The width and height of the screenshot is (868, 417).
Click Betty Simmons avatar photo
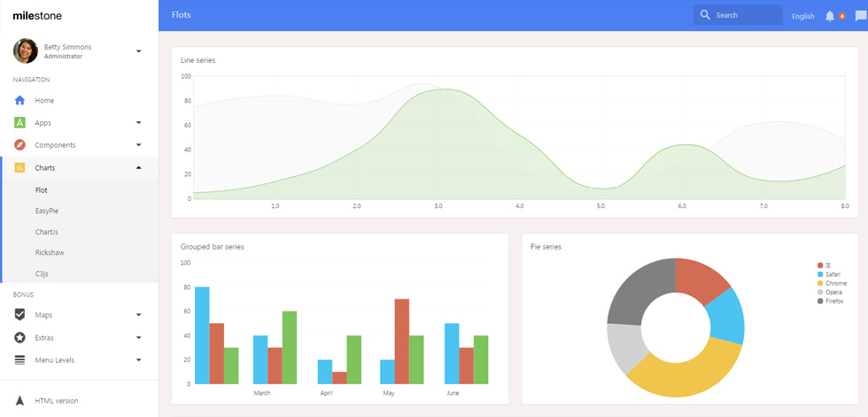click(x=26, y=50)
